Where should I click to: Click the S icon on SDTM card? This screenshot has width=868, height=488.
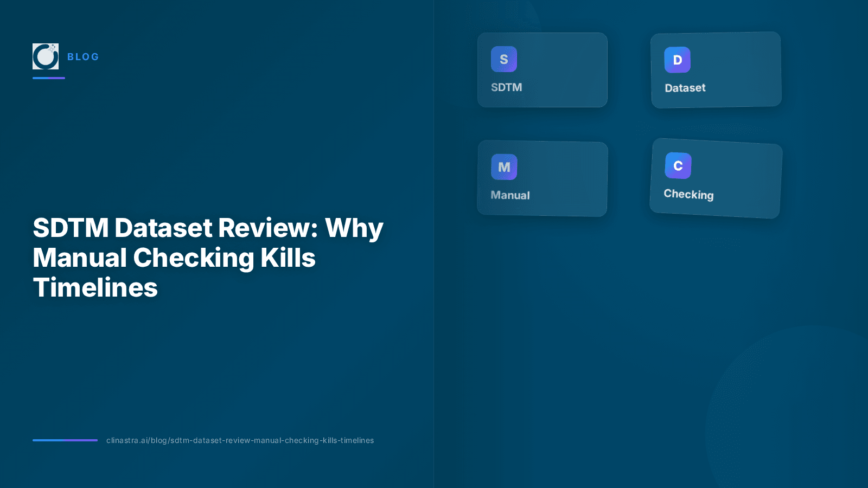point(504,59)
